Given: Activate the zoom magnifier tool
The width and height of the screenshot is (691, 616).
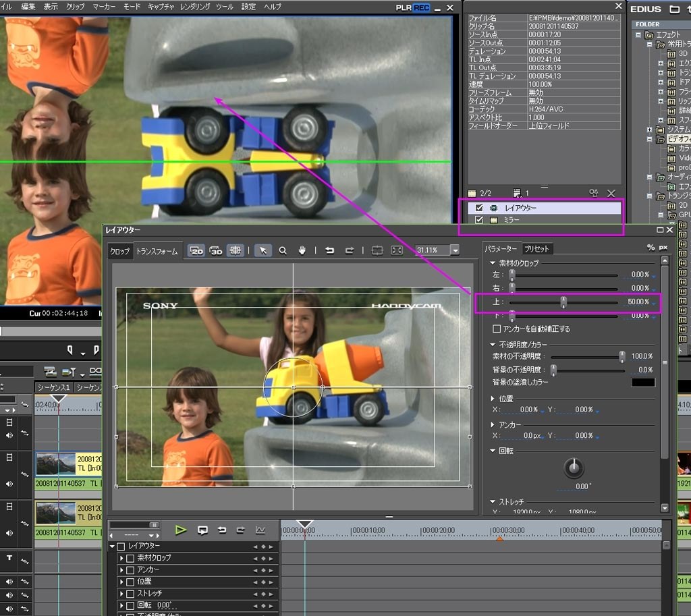Looking at the screenshot, I should [x=283, y=250].
